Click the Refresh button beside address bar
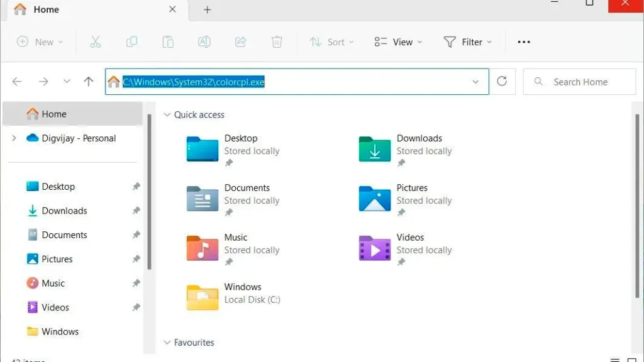 coord(502,81)
